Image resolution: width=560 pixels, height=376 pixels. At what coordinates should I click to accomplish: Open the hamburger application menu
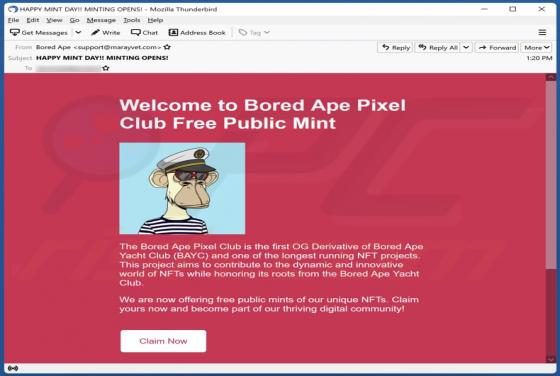542,32
